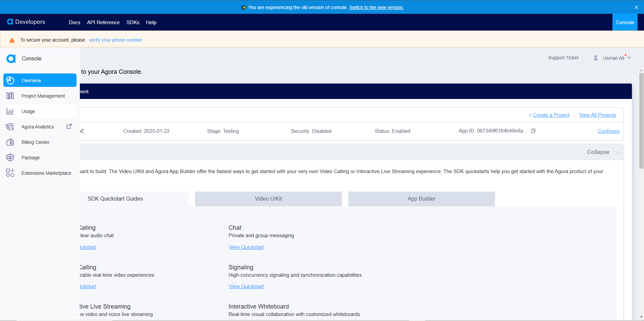644x321 pixels.
Task: Open Project Management from the sidebar icon
Action: (10, 96)
